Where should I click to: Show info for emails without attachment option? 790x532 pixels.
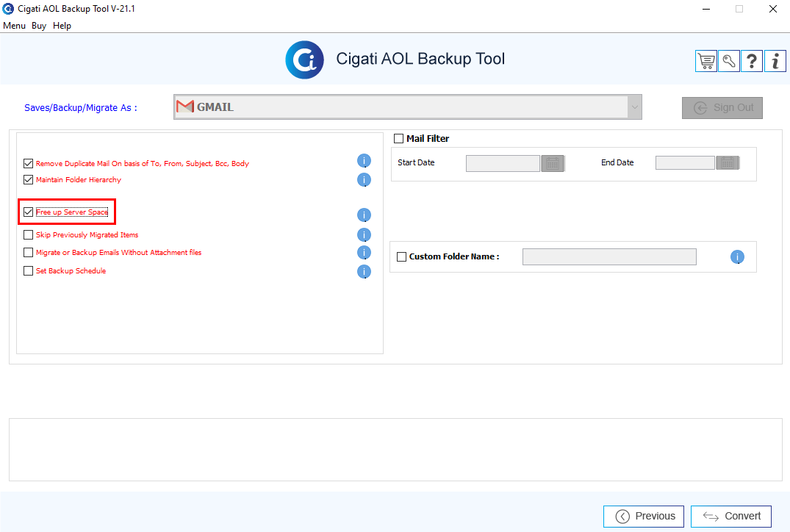point(364,252)
